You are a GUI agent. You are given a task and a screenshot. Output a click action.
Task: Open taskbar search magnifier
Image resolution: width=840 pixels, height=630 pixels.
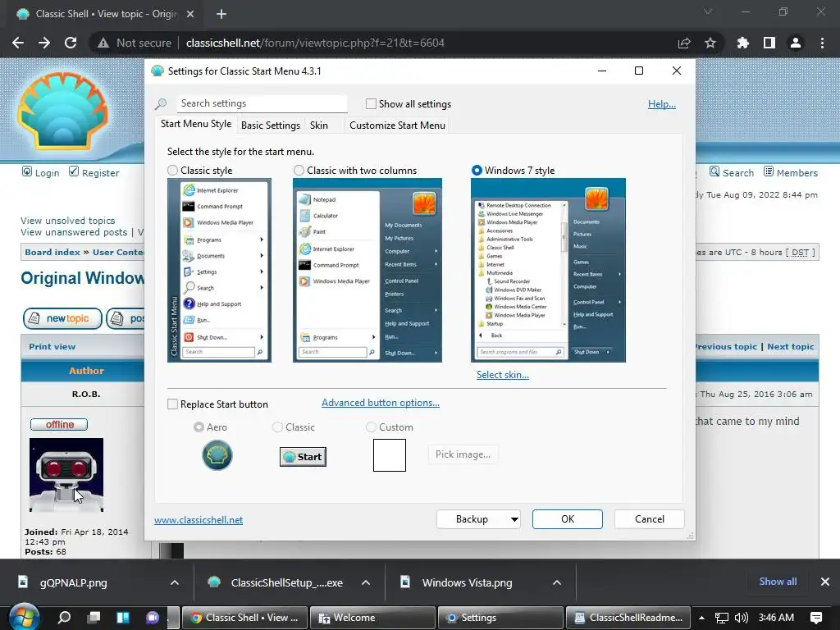[x=64, y=618]
